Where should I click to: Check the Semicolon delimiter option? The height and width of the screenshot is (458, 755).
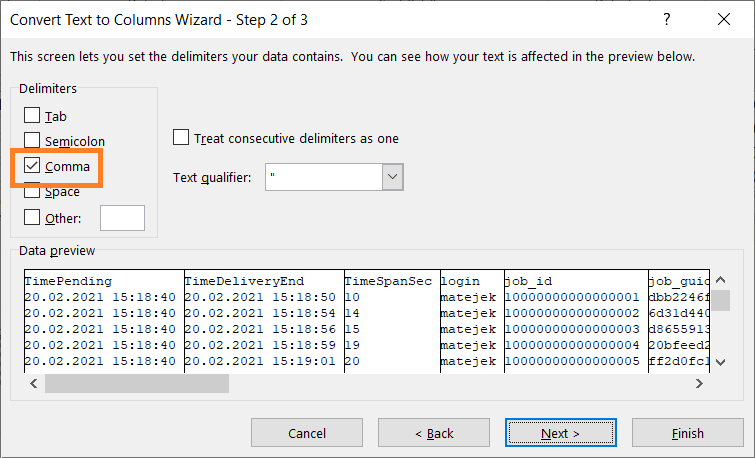pos(32,141)
